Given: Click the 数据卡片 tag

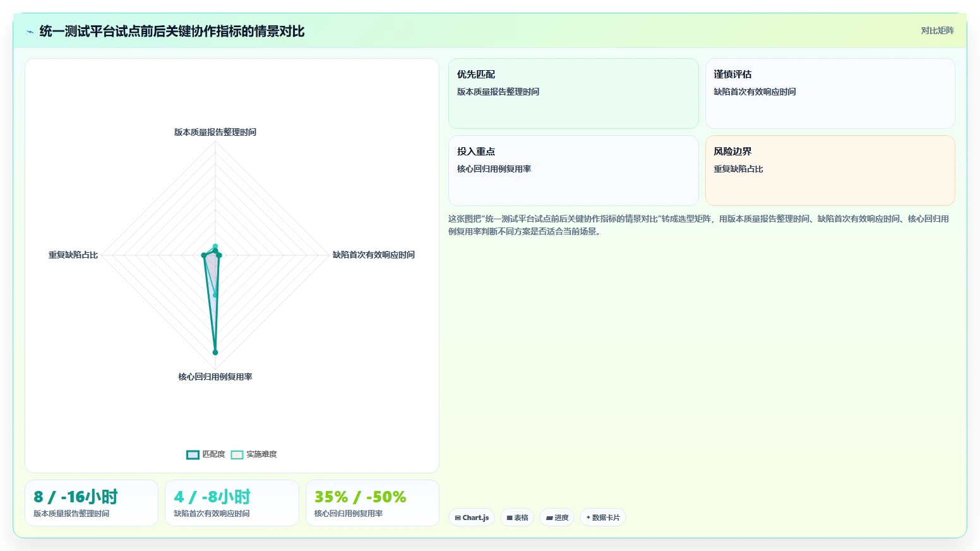Looking at the screenshot, I should tap(603, 518).
